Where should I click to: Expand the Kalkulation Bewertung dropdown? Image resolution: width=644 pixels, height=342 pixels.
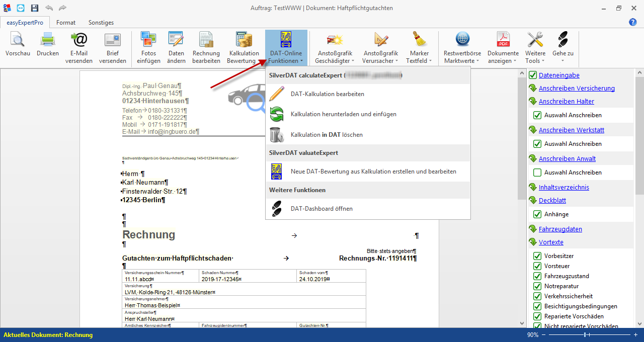click(x=244, y=48)
